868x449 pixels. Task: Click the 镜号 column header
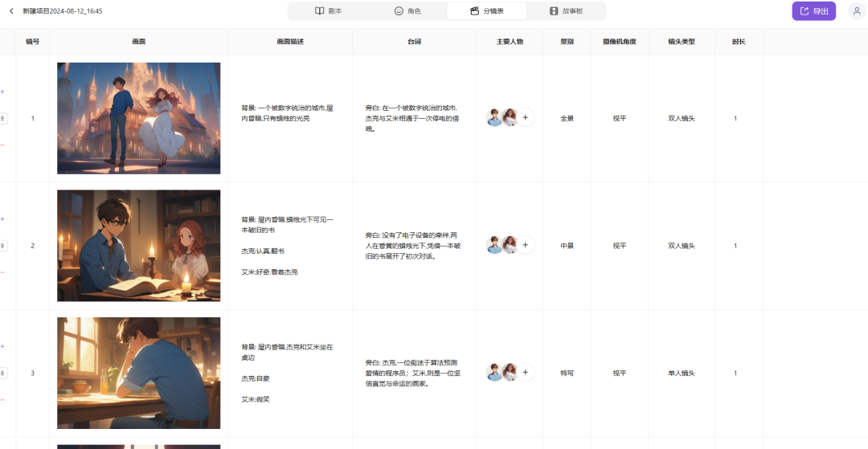pos(33,42)
